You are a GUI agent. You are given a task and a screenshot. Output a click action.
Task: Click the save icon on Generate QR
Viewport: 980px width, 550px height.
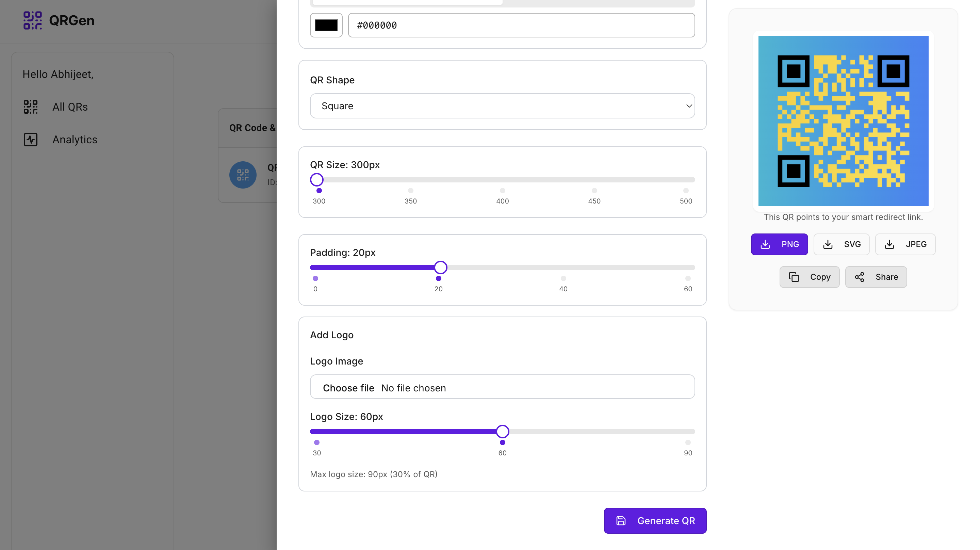(621, 521)
